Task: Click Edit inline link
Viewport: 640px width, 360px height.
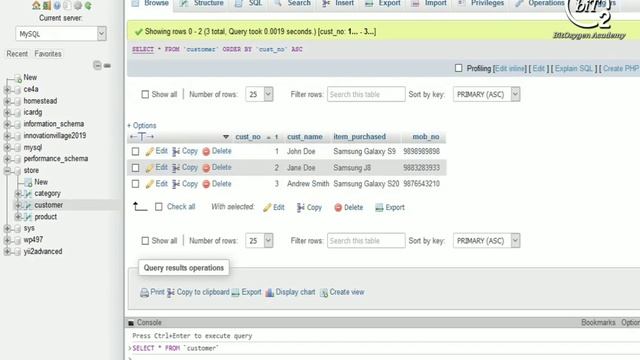Action: pyautogui.click(x=510, y=69)
